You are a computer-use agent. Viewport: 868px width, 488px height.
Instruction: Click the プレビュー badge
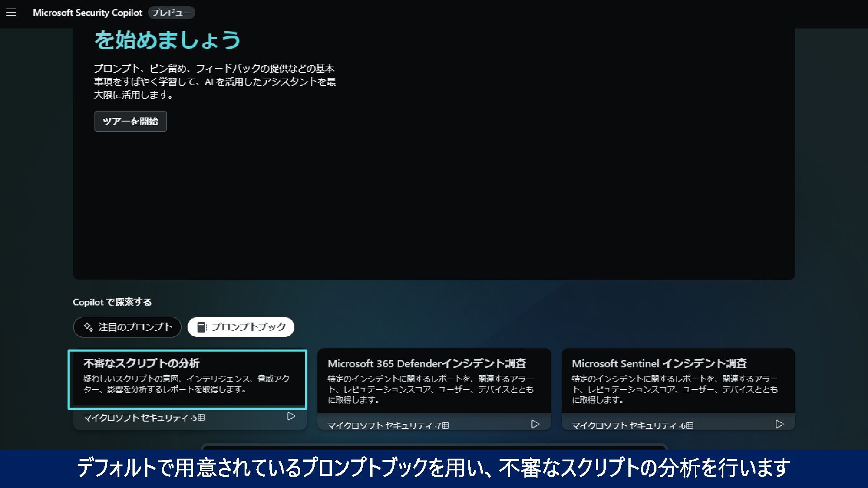171,13
